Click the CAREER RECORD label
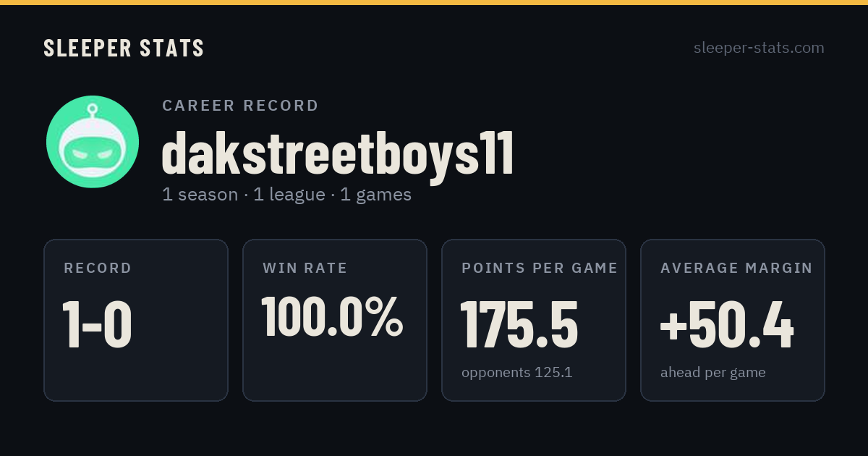 click(x=240, y=106)
